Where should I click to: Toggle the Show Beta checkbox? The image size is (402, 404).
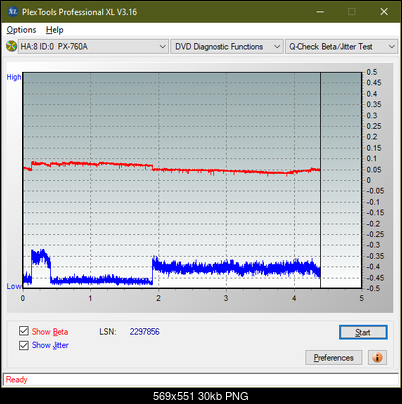click(x=24, y=331)
